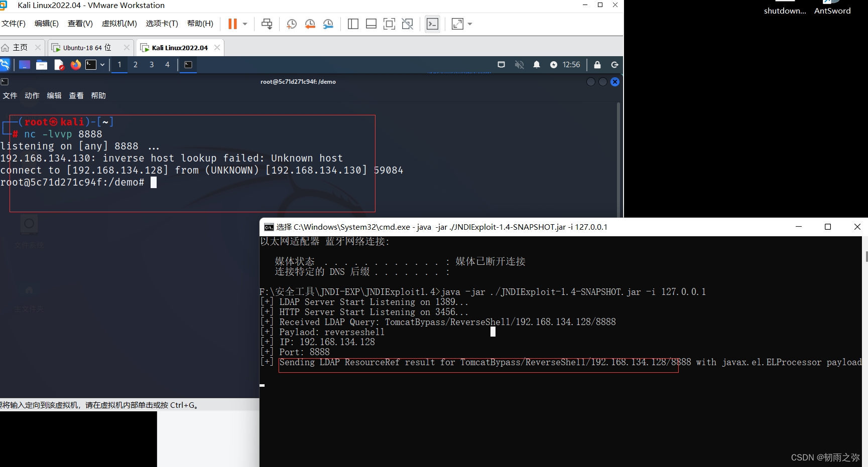The image size is (868, 467).
Task: Open the Snapshot Manager icon
Action: 328,24
